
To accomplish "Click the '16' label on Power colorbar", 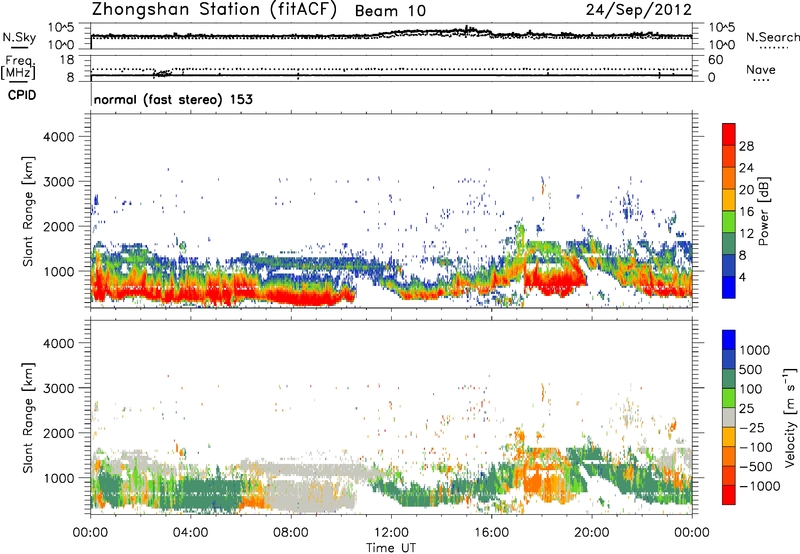I will (746, 212).
